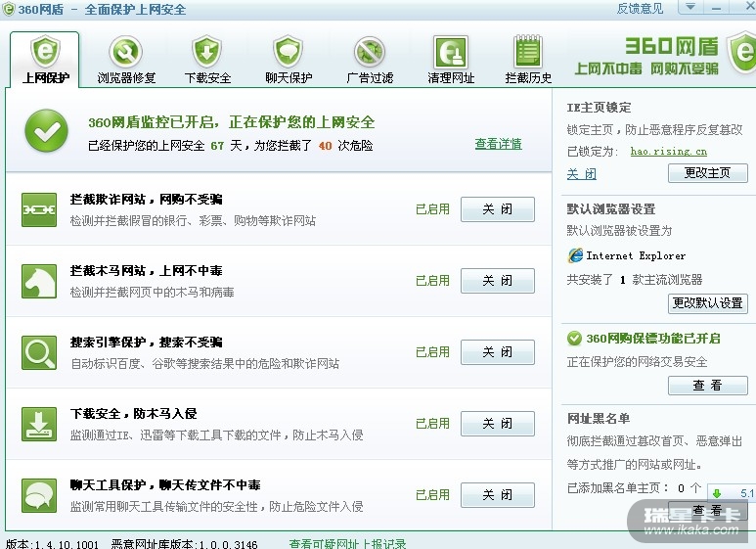Screen dimensions: 756x549
Task: Click the search engine protection magnifier icon
Action: pyautogui.click(x=39, y=352)
